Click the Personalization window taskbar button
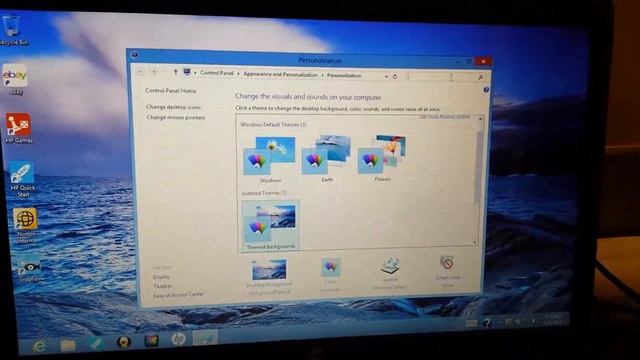 coord(205,338)
